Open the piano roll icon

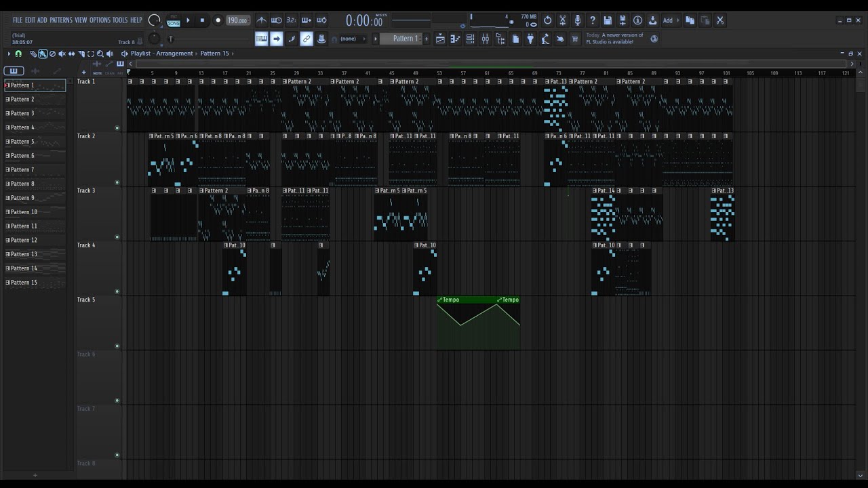point(455,39)
